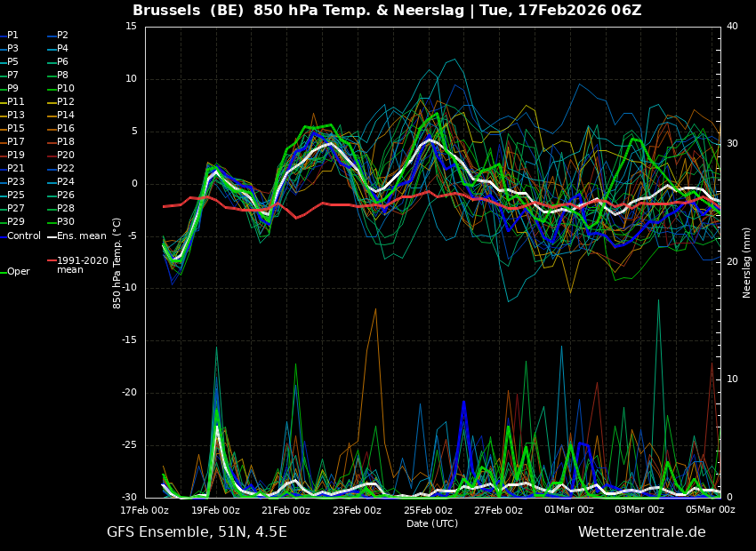
Task: Click the Oper legend entry
Action: (x=18, y=272)
